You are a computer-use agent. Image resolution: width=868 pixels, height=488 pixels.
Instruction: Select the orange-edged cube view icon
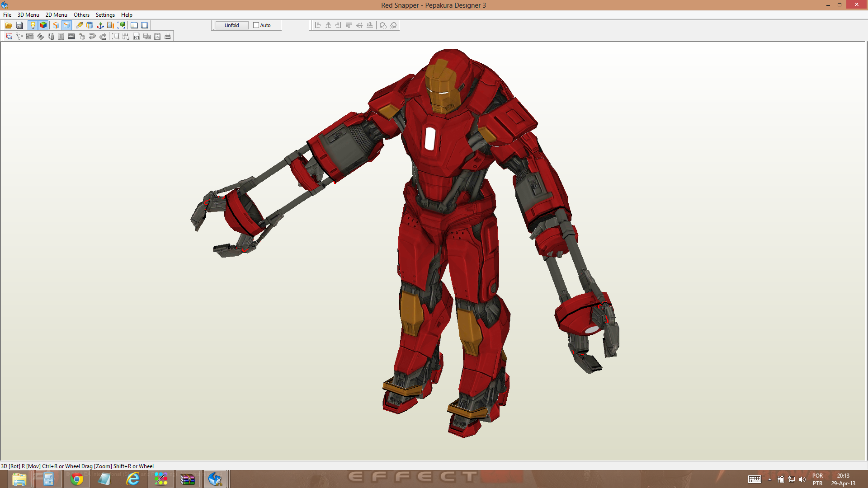point(56,25)
